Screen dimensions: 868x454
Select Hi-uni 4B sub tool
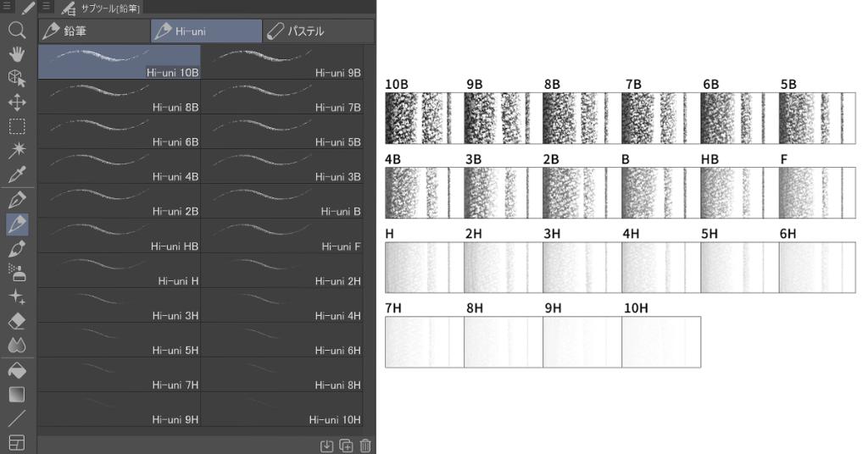(x=119, y=167)
